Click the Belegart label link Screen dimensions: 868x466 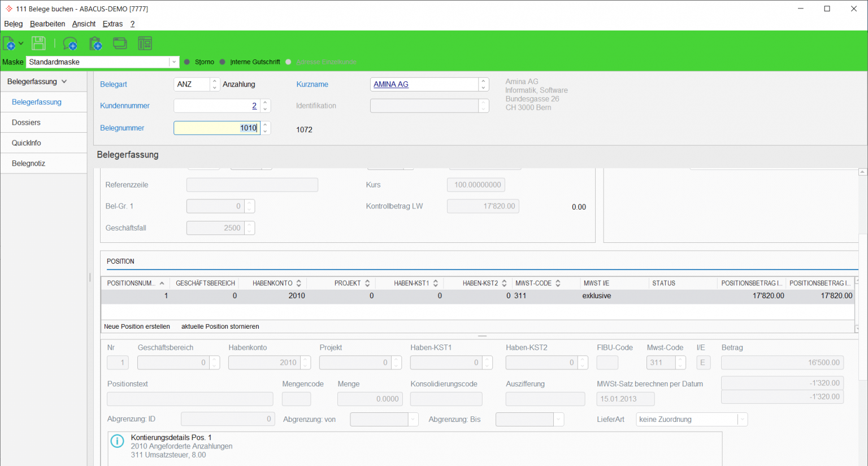[x=114, y=84]
